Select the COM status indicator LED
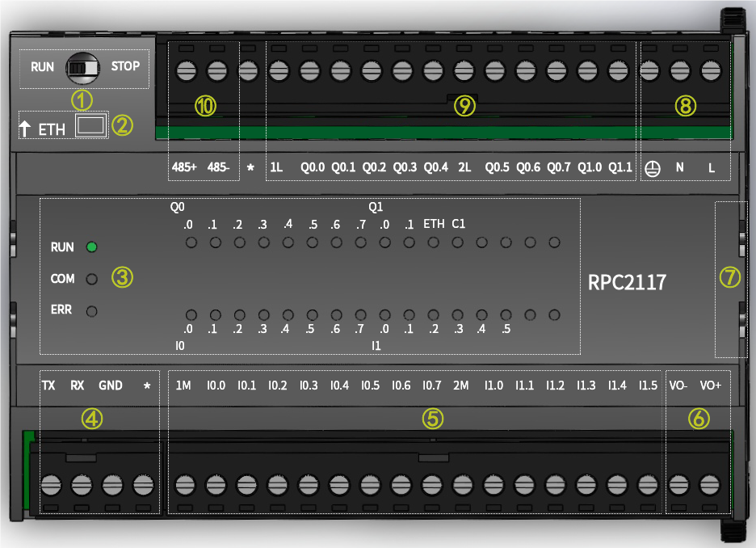The image size is (756, 548). pyautogui.click(x=91, y=279)
